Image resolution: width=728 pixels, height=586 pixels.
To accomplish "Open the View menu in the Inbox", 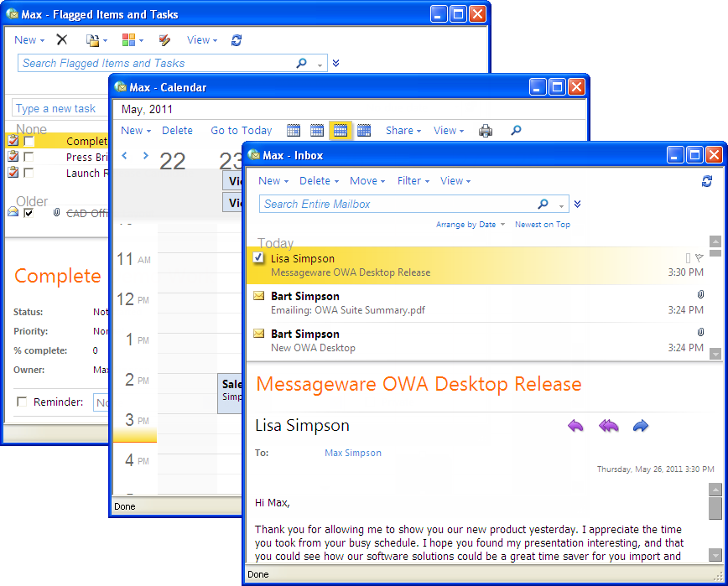I will click(x=455, y=181).
